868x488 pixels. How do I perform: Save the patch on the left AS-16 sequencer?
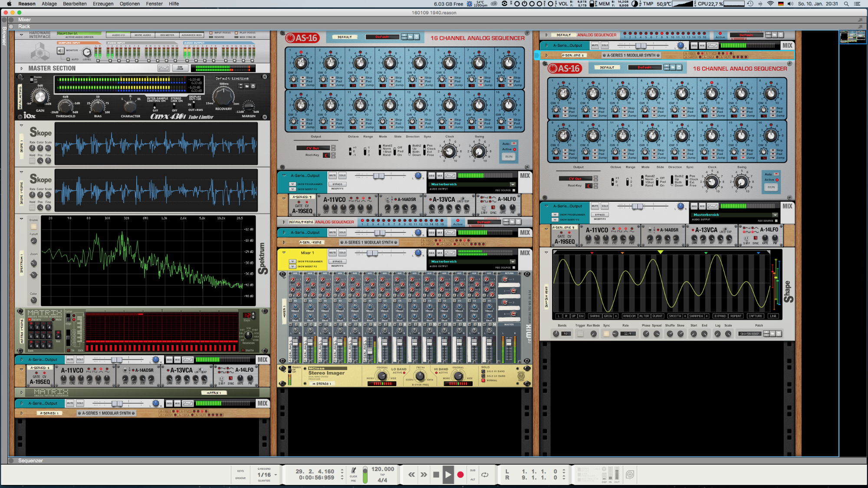(x=416, y=37)
